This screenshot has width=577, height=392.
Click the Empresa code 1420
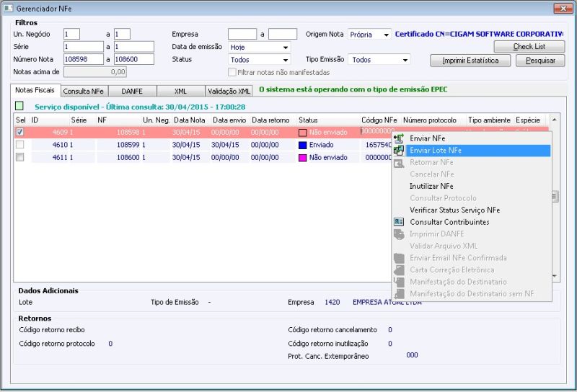click(332, 302)
